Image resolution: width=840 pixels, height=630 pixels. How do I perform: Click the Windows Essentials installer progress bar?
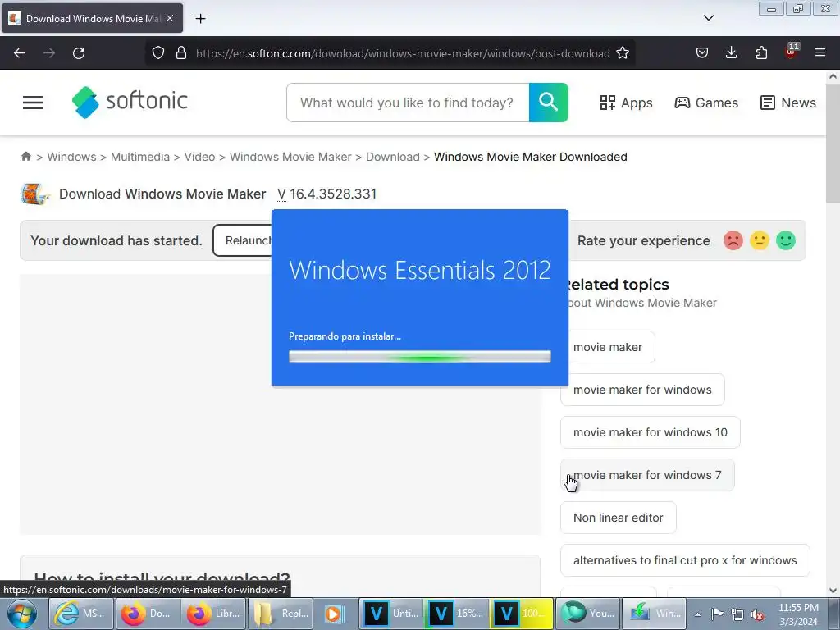(419, 356)
